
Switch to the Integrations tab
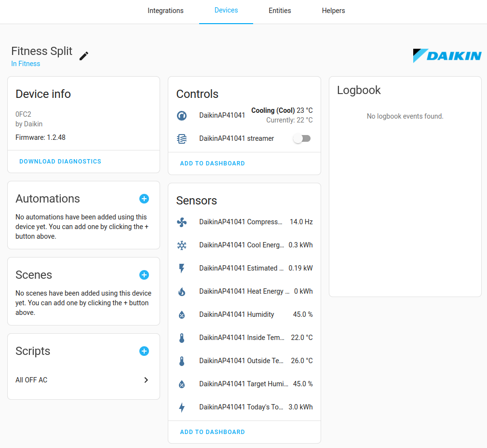pyautogui.click(x=165, y=11)
